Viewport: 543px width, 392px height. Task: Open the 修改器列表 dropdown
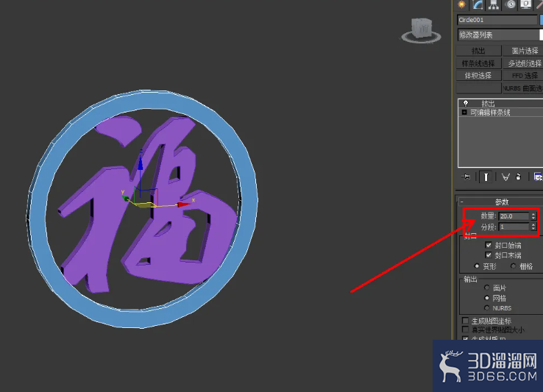click(500, 35)
